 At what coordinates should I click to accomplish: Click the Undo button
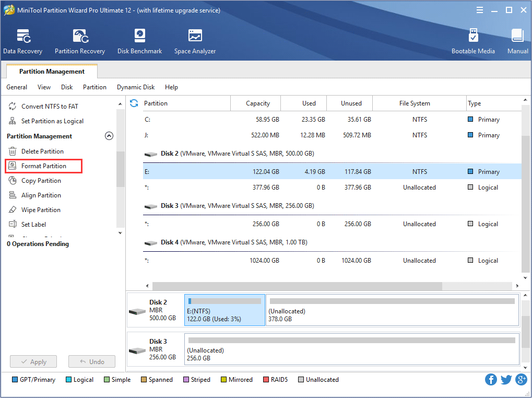click(91, 361)
